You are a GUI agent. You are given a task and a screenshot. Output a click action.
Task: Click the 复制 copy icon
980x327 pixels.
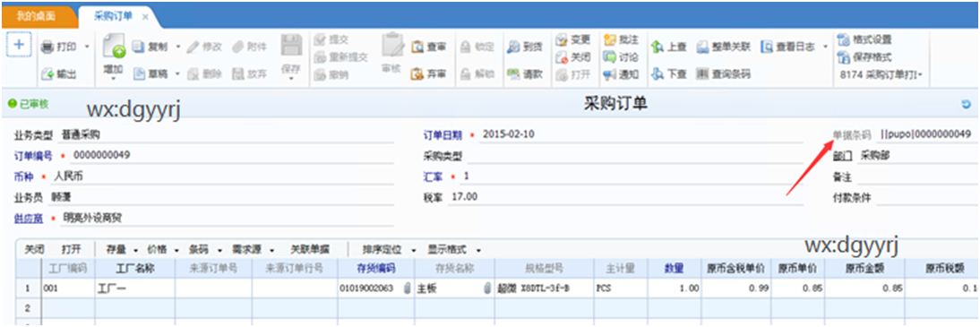139,47
